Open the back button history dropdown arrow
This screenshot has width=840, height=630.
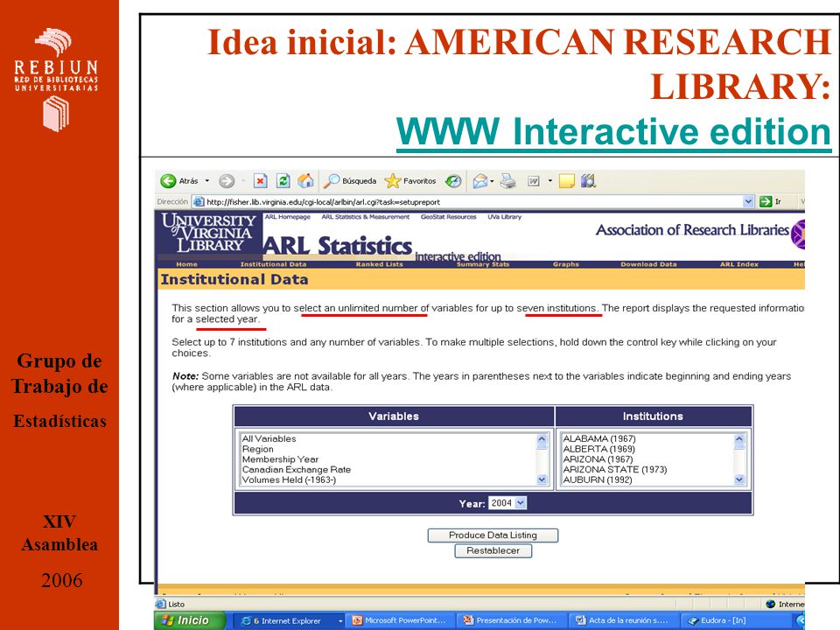coord(206,181)
